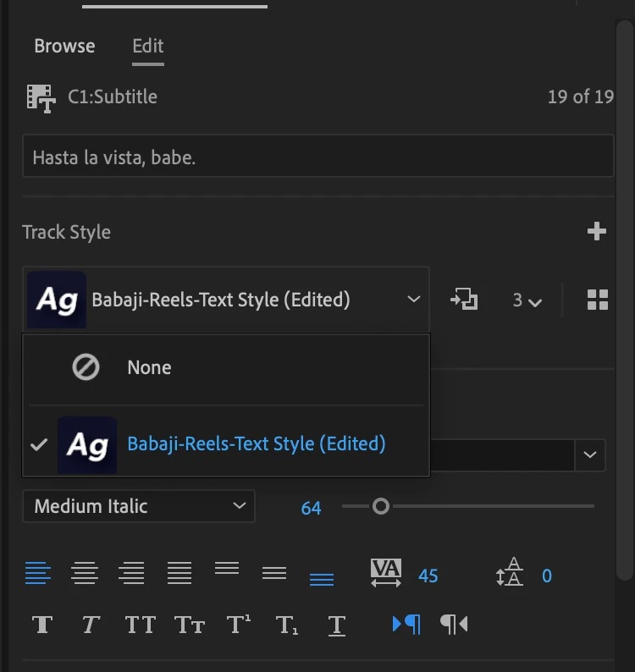635x672 pixels.
Task: Open the style grid view icon
Action: click(598, 300)
